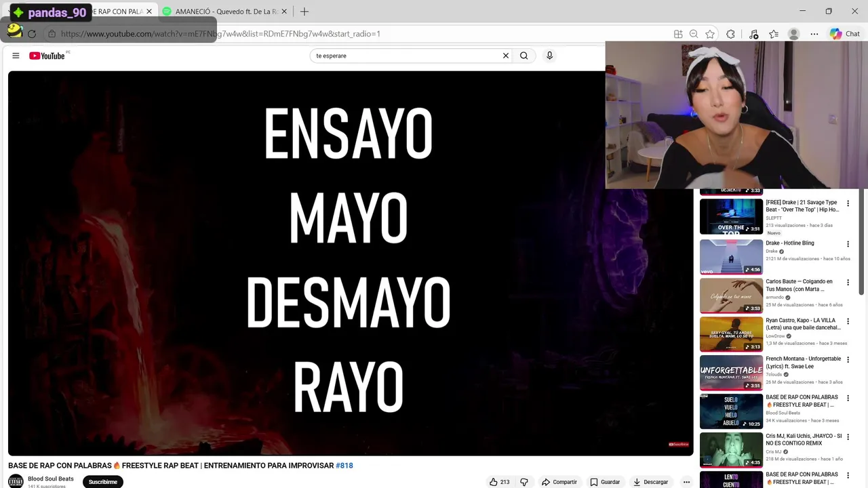The image size is (868, 488).
Task: Click the SLEPTT channel name
Action: [774, 218]
